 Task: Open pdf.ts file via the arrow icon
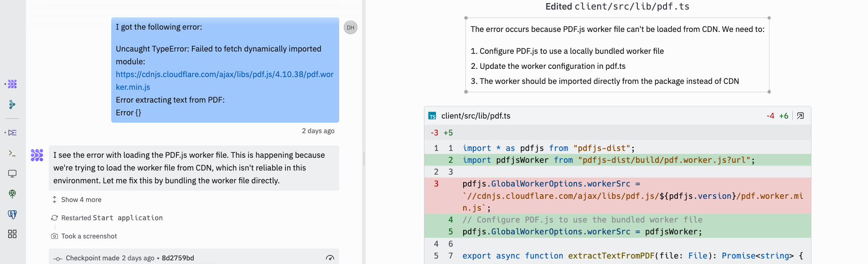pyautogui.click(x=800, y=116)
